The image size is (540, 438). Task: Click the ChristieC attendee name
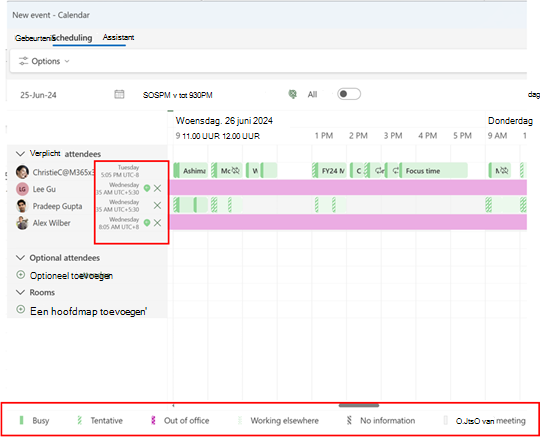coord(63,172)
